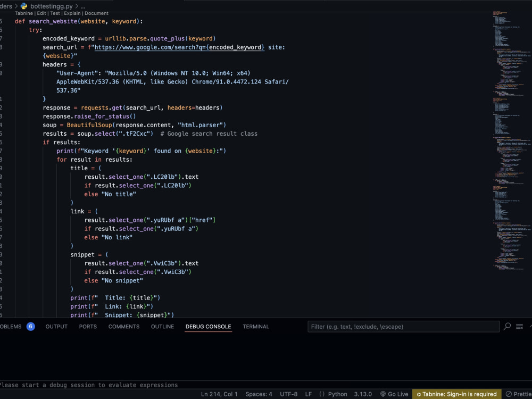Click the problems count badge showing 6

[x=30, y=327]
